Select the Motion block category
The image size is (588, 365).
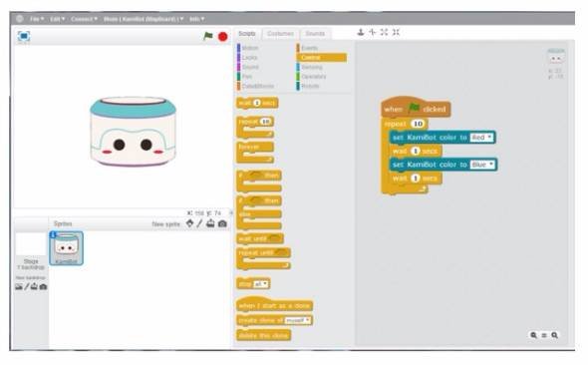pyautogui.click(x=248, y=48)
